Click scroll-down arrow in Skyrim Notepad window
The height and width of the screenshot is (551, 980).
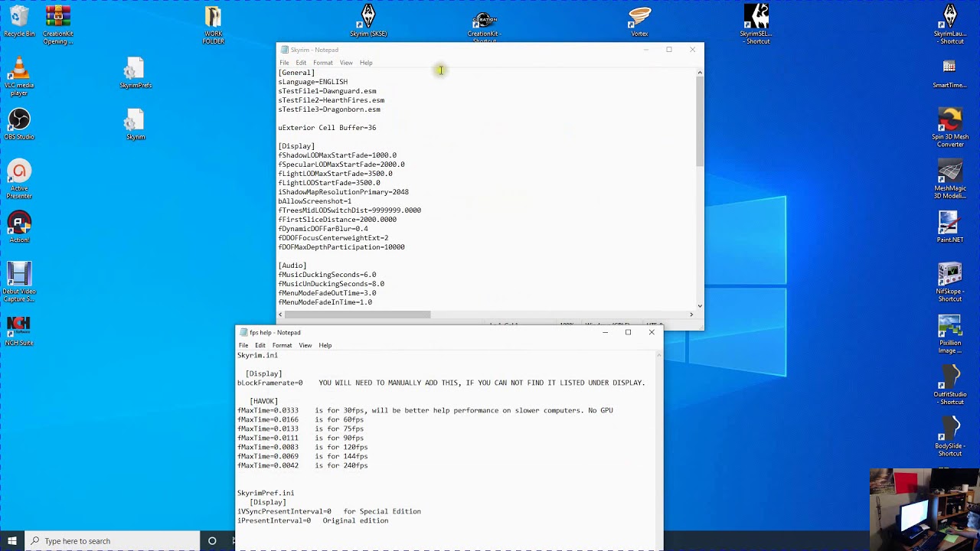pyautogui.click(x=699, y=305)
